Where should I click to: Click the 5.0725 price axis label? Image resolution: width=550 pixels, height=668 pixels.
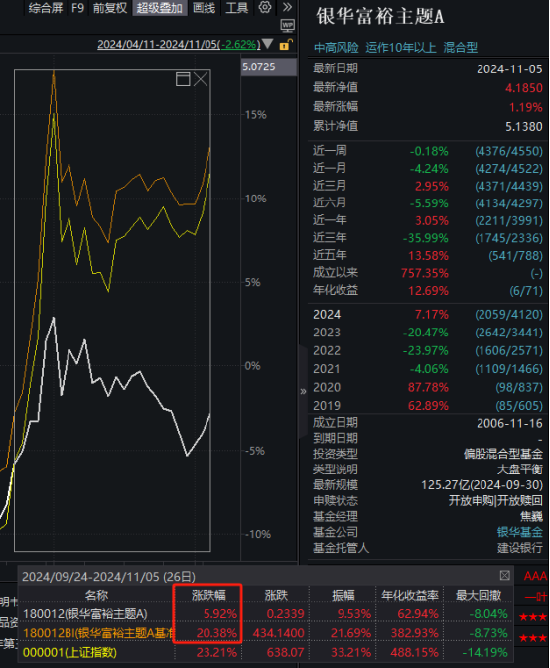click(x=268, y=67)
